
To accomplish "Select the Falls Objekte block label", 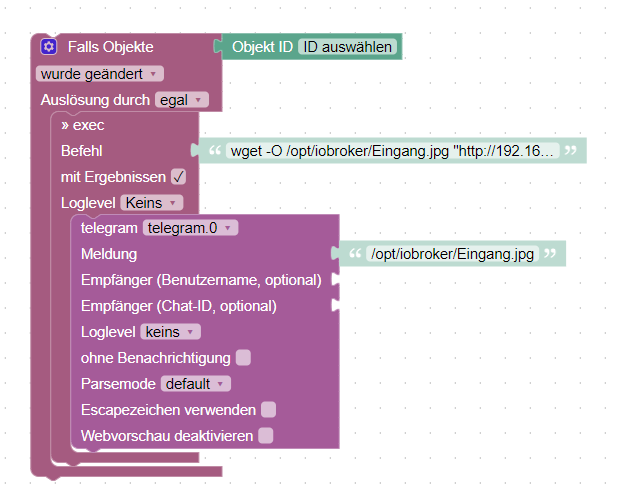I will click(110, 47).
